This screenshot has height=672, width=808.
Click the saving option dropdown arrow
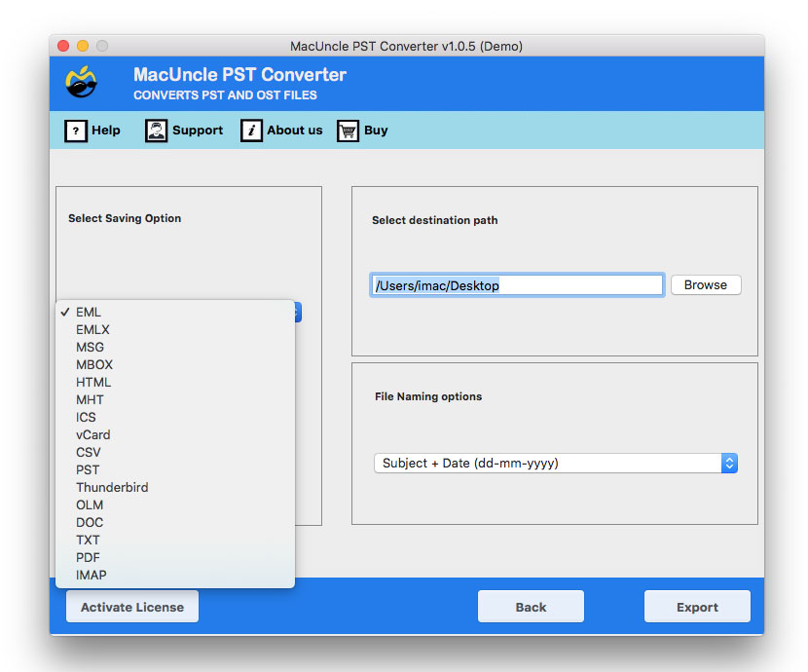click(298, 313)
